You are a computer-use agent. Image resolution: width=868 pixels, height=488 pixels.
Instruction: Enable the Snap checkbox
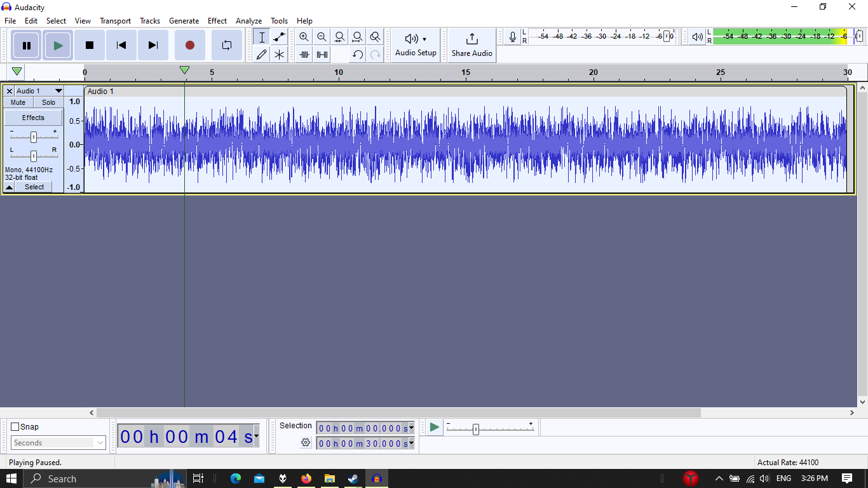15,427
